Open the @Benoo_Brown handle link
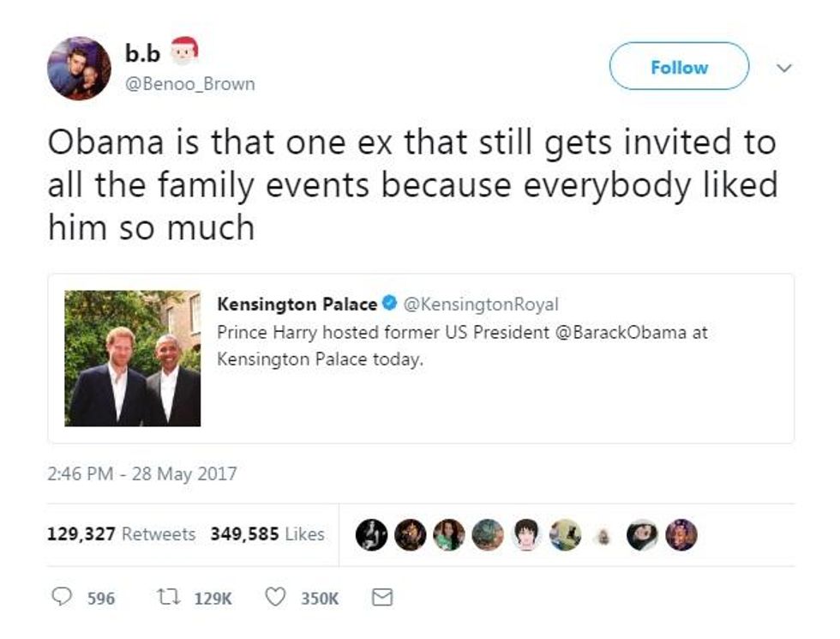This screenshot has height=639, width=840. (x=190, y=84)
